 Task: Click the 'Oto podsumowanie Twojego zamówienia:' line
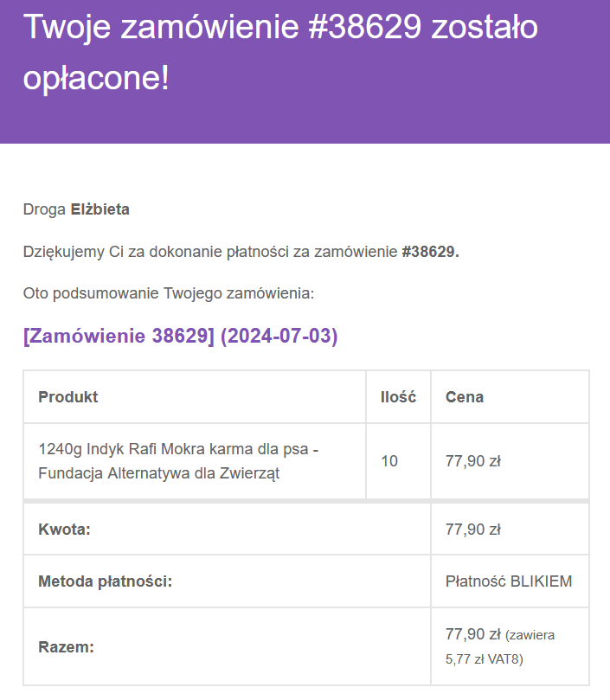click(x=169, y=293)
